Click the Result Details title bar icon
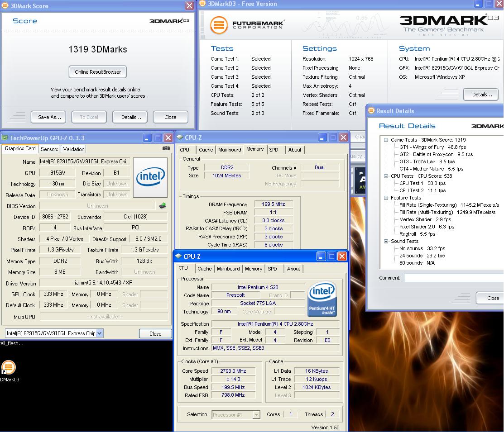The image size is (504, 432). point(371,110)
